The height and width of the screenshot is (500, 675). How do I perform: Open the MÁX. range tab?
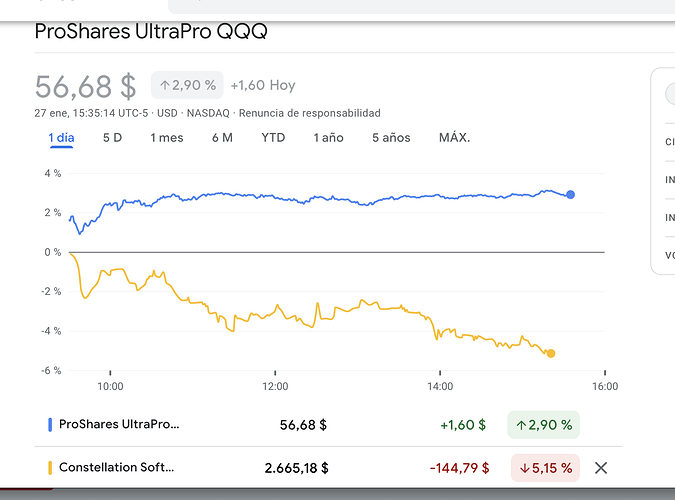click(454, 138)
